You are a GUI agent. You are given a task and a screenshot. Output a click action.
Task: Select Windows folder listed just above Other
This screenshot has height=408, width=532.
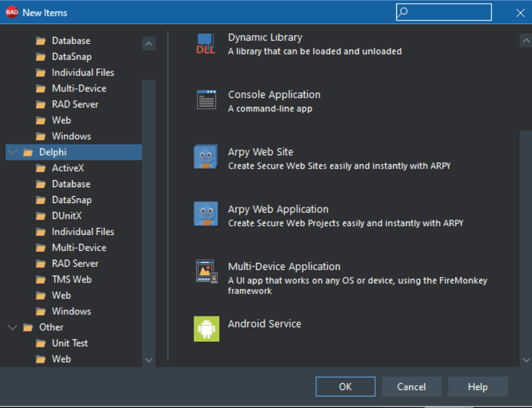tap(71, 311)
